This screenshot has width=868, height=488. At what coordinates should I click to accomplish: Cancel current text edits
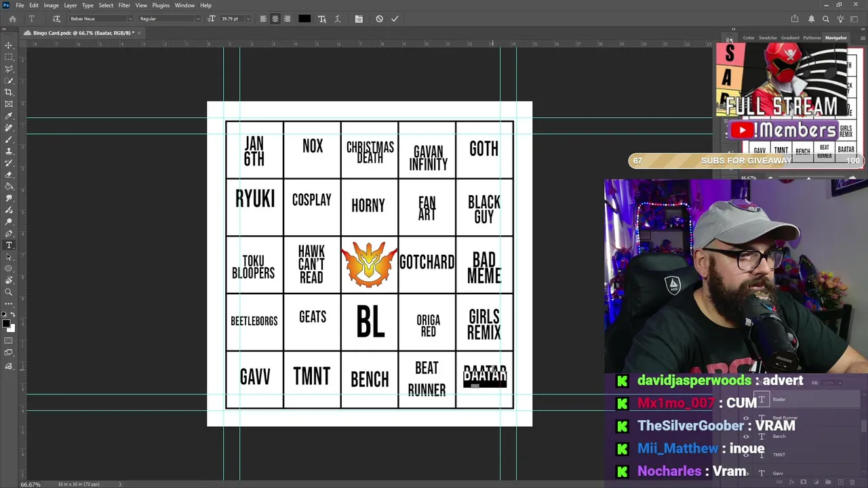click(x=379, y=19)
